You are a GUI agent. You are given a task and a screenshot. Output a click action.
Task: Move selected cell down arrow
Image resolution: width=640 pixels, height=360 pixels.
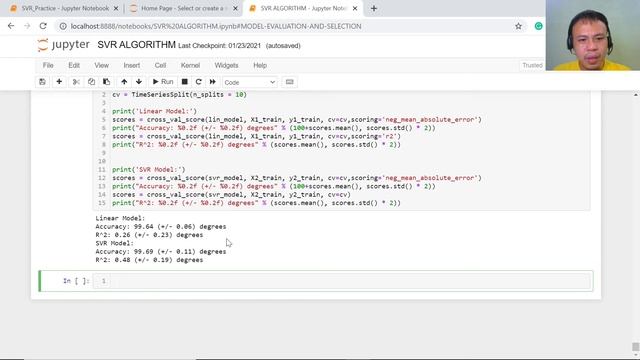(139, 82)
